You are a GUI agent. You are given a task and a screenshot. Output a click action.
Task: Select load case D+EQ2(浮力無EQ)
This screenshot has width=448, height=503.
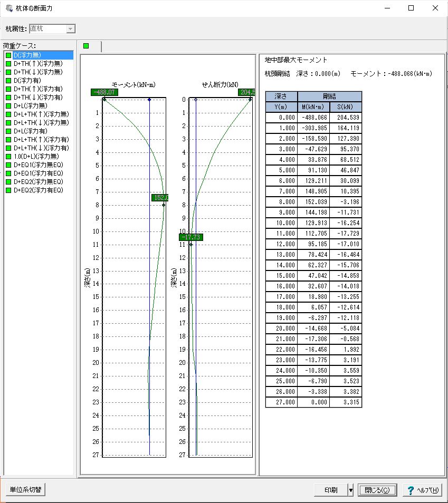tap(38, 181)
